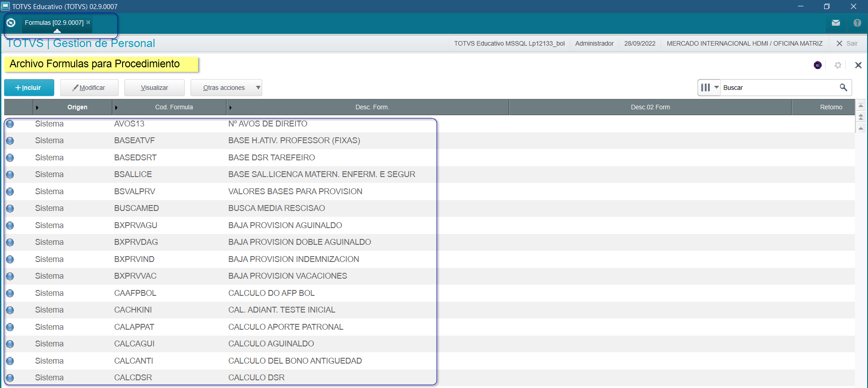Click 'MERCADO INTERNACIONAL HDMI / OFICINA MATRIZ' label

point(745,43)
